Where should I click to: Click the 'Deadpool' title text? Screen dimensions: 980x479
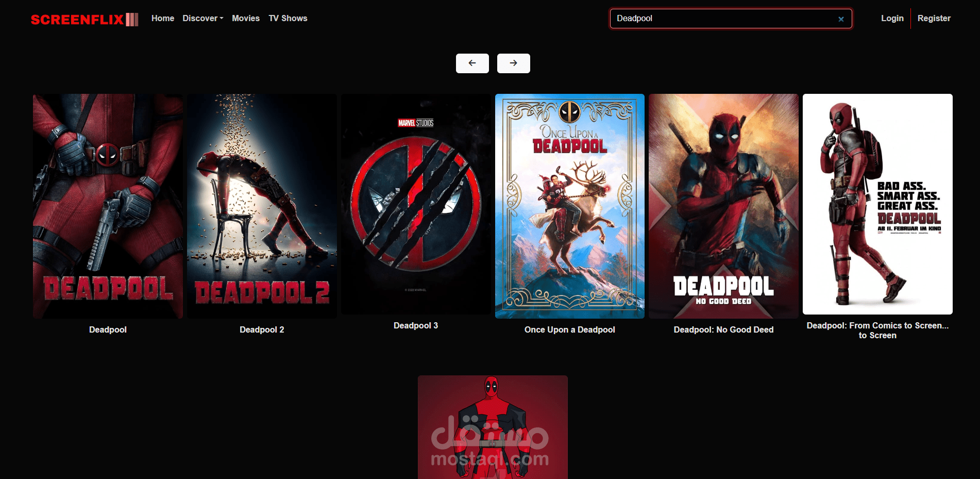[108, 329]
